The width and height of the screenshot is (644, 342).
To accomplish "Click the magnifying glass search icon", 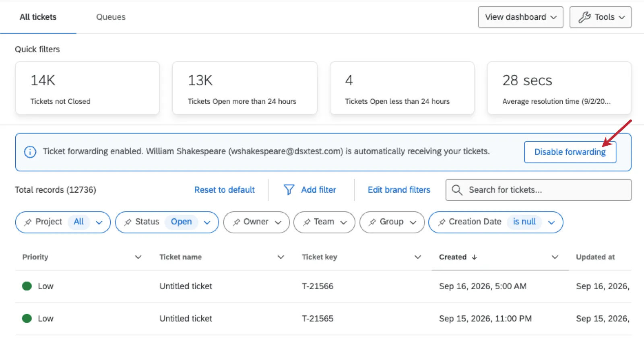I will [x=457, y=190].
